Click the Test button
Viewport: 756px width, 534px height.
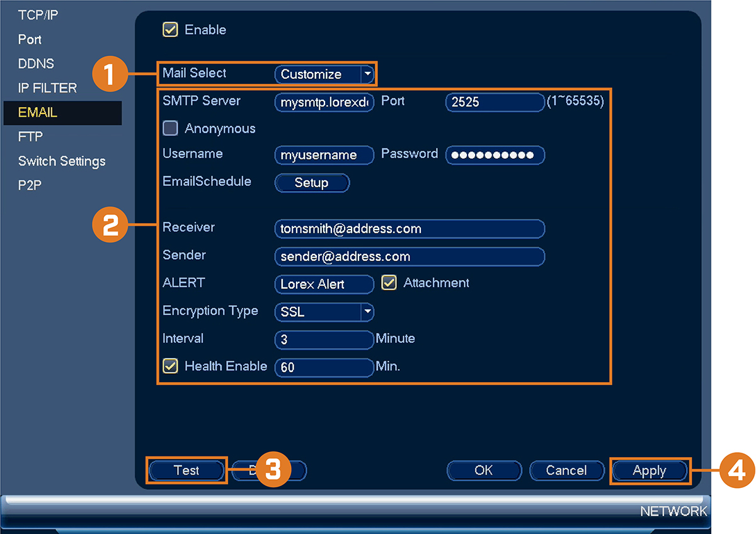(186, 470)
